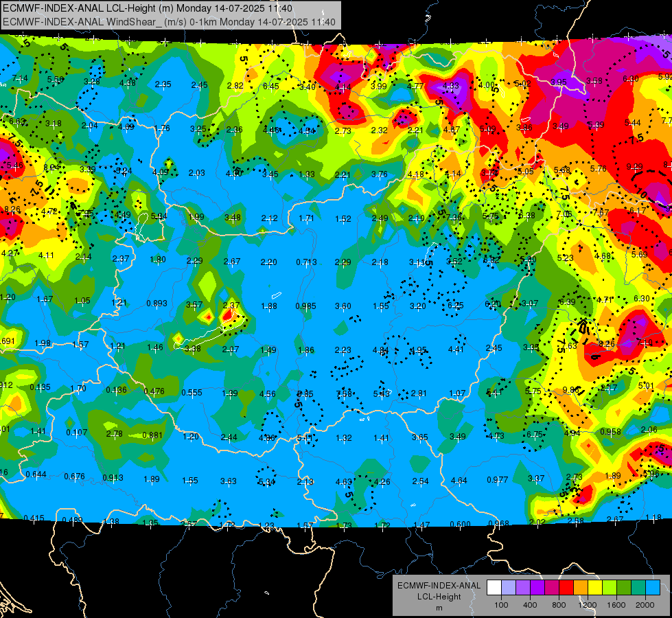Click the legend scale label 1600
Screen dimensions: 672x618
[x=616, y=605]
